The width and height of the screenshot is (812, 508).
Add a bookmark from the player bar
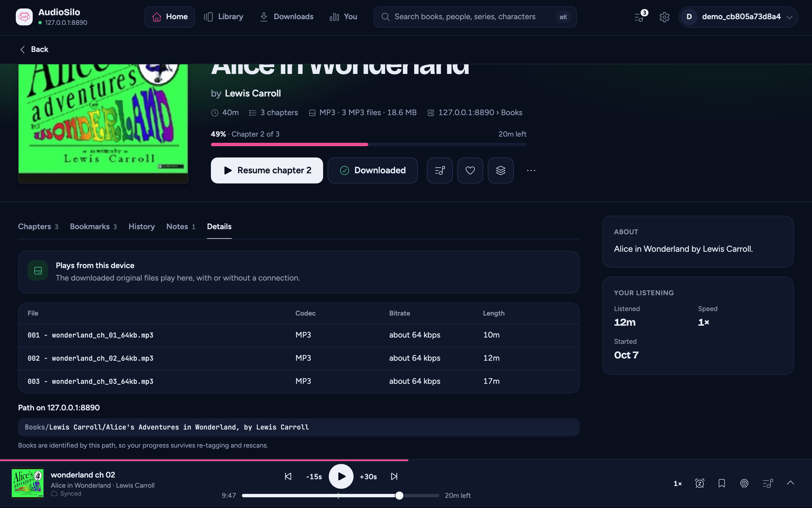coord(722,483)
